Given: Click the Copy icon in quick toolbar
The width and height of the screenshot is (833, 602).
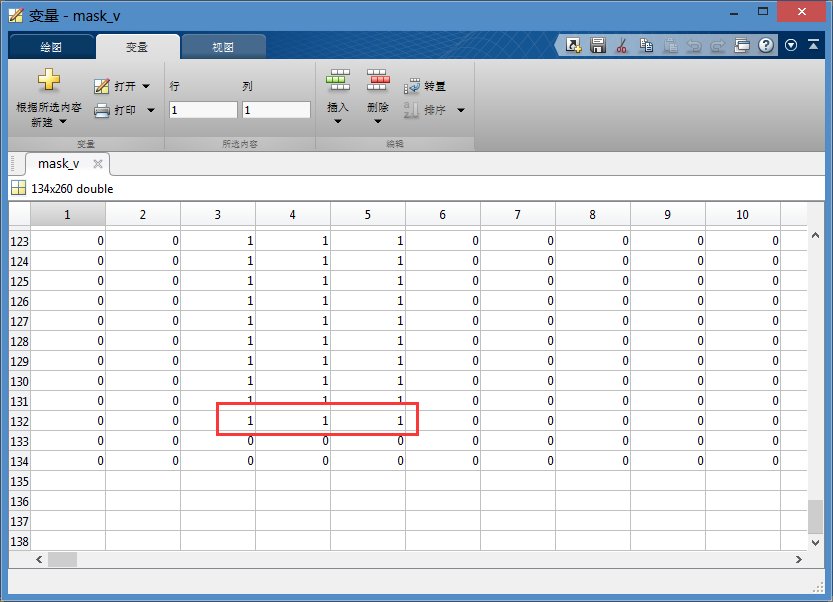Looking at the screenshot, I should tap(646, 45).
